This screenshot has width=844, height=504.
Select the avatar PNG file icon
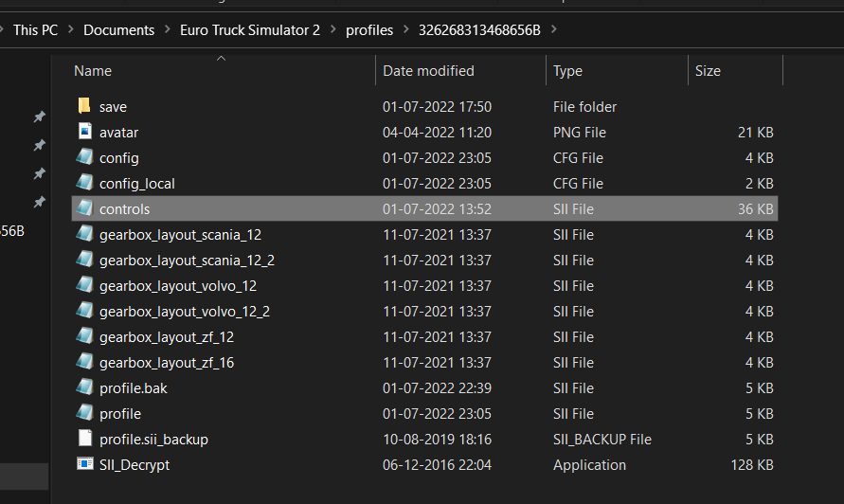click(x=84, y=133)
